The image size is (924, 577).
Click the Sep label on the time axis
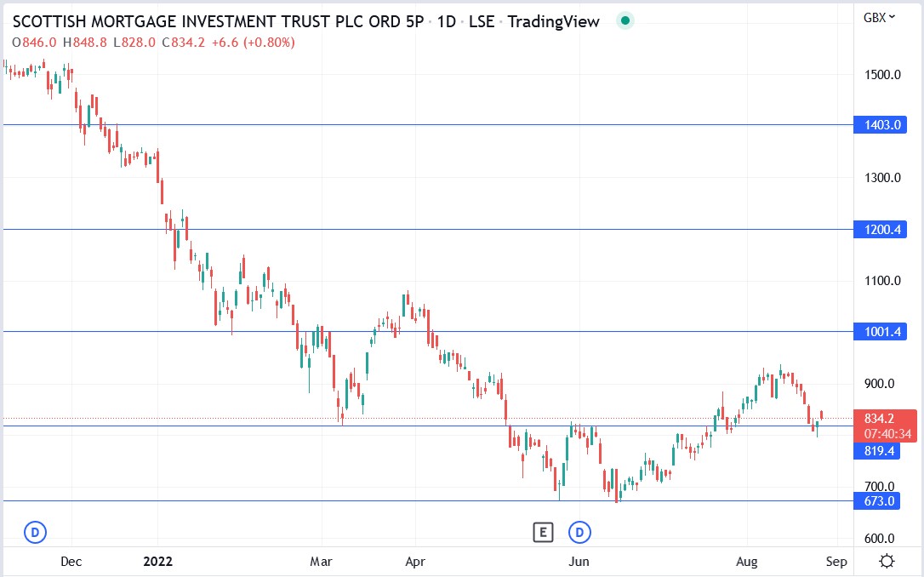point(836,562)
